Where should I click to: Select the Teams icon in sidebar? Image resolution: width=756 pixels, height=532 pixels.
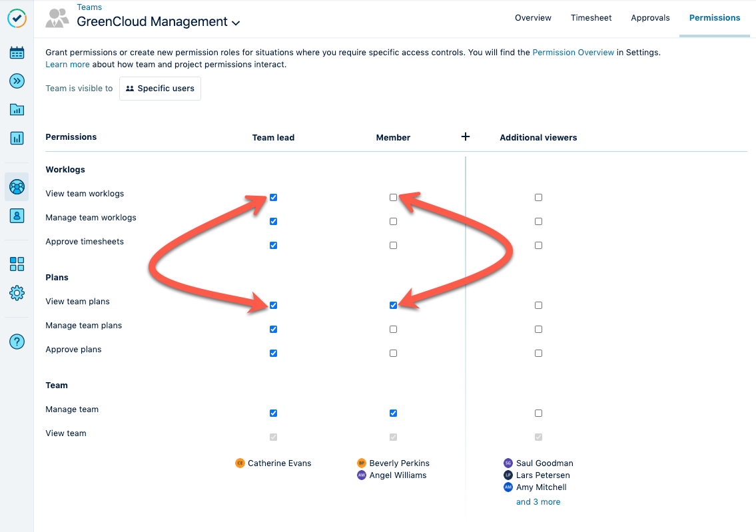(x=17, y=187)
